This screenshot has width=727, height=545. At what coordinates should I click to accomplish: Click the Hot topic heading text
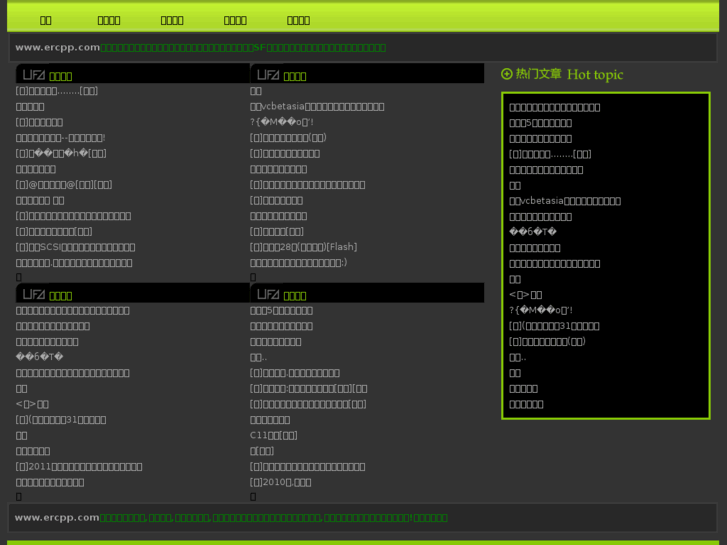[x=594, y=74]
